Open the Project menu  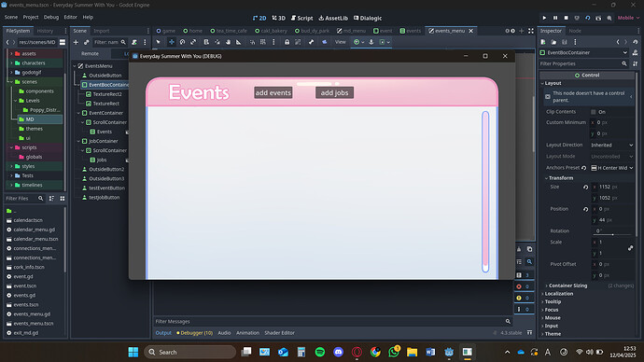(x=31, y=17)
